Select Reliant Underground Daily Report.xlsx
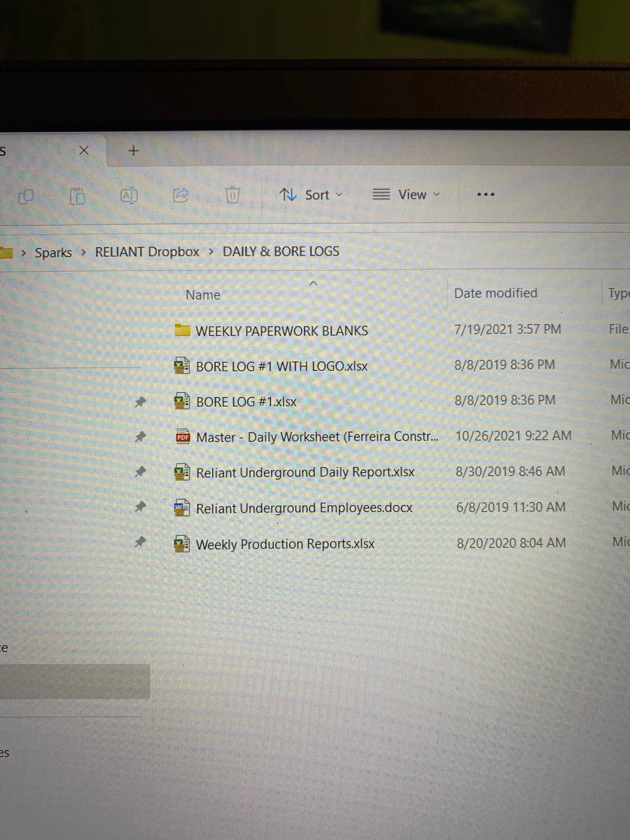The width and height of the screenshot is (630, 840). [305, 472]
